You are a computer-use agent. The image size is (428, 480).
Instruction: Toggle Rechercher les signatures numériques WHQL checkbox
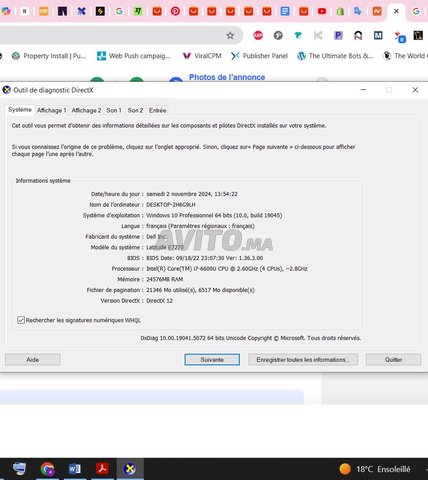21,320
